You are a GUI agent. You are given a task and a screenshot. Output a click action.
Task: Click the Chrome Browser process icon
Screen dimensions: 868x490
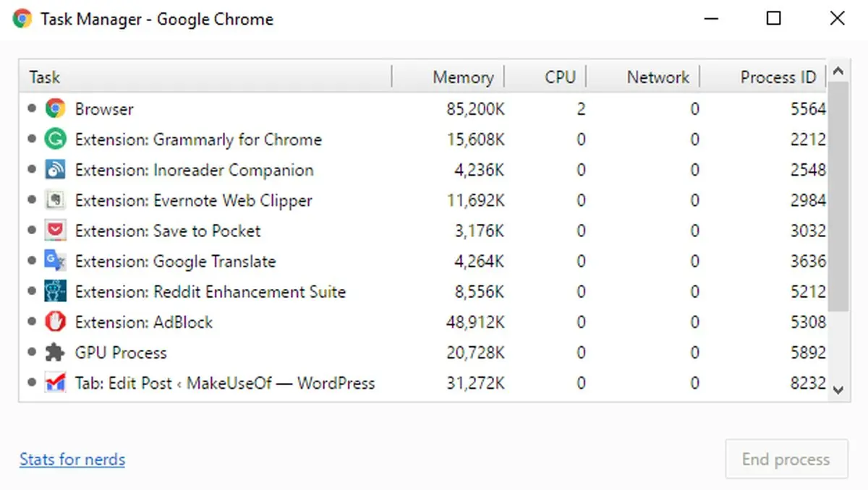tap(55, 109)
